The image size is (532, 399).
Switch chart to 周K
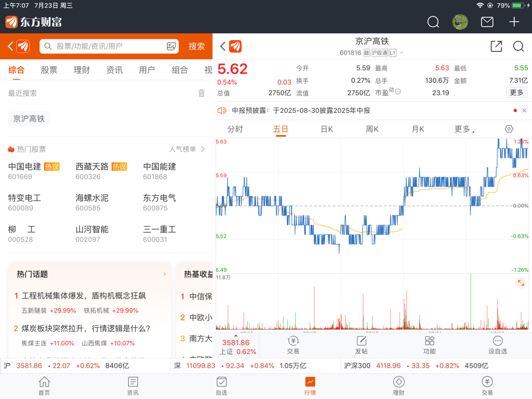click(372, 129)
